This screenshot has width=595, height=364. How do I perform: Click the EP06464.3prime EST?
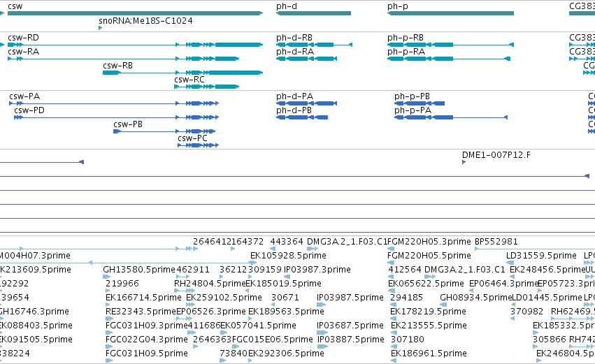(x=503, y=284)
